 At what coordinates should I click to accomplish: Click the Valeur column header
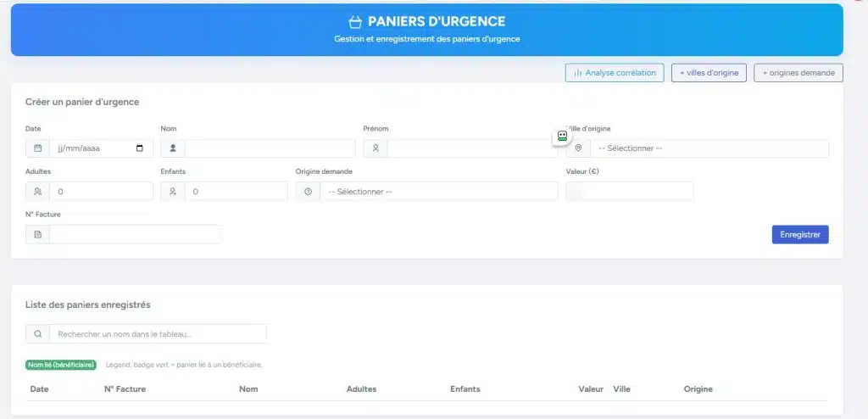coord(591,389)
